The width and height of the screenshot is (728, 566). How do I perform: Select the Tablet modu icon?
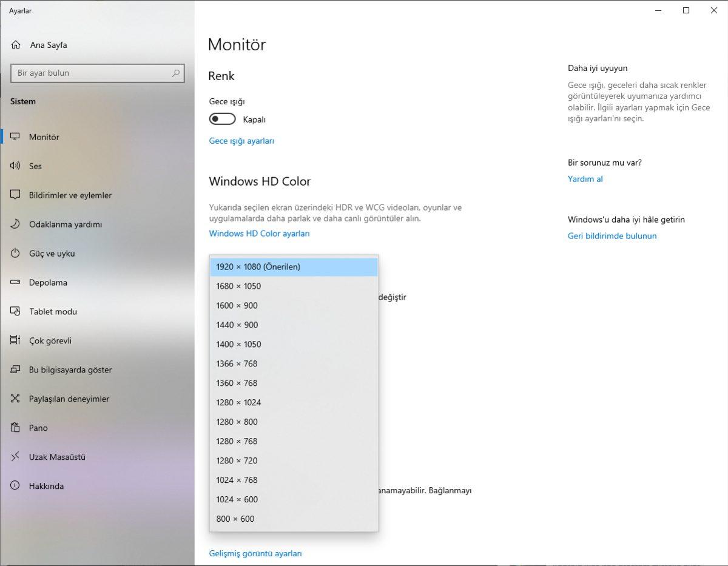pyautogui.click(x=15, y=311)
